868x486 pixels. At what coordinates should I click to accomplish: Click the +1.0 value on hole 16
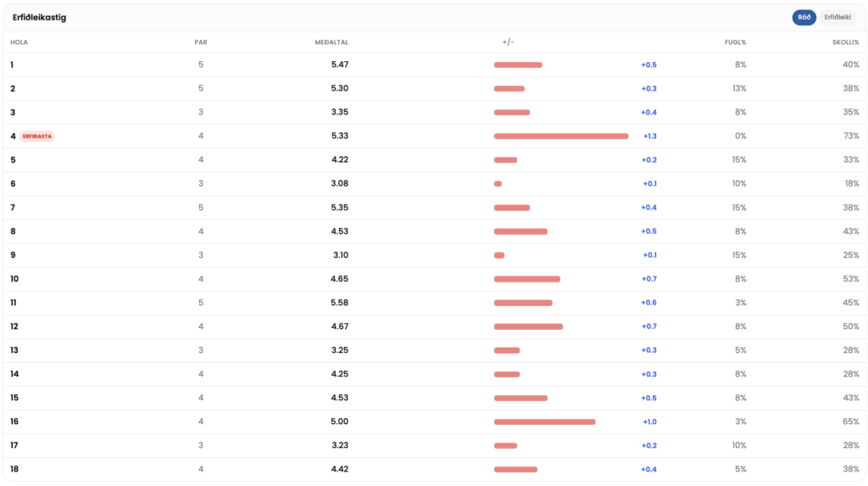coord(650,422)
